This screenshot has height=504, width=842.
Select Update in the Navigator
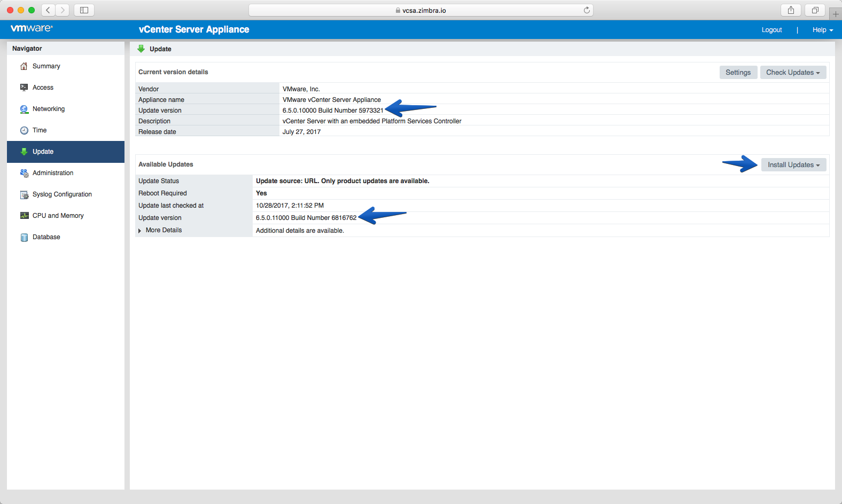[x=66, y=152]
